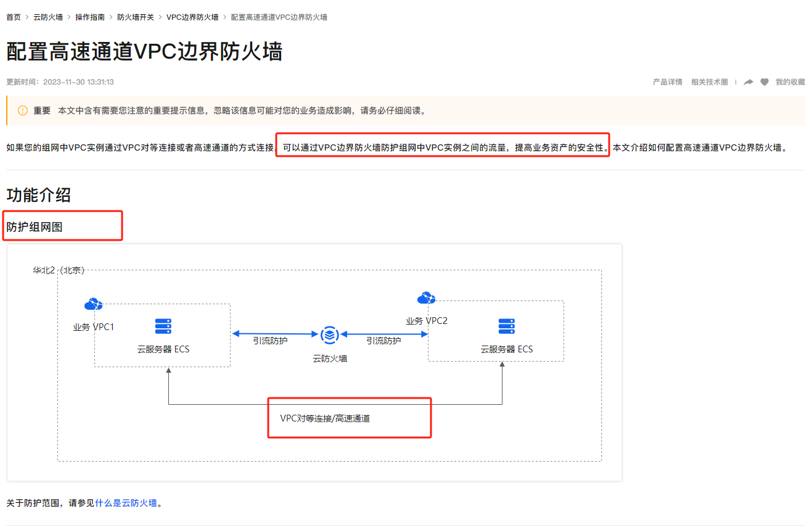The height and width of the screenshot is (527, 812).
Task: Go to 首页 breadcrumb link
Action: [14, 17]
